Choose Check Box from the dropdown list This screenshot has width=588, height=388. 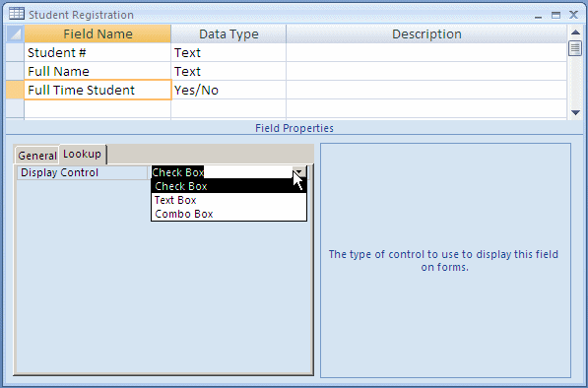[x=229, y=186]
